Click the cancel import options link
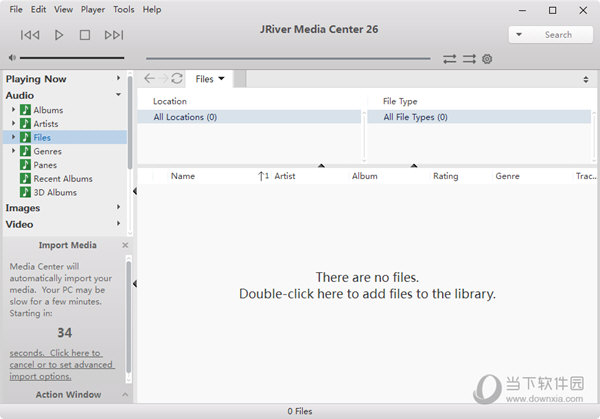Image resolution: width=600 pixels, height=419 pixels. coord(61,365)
